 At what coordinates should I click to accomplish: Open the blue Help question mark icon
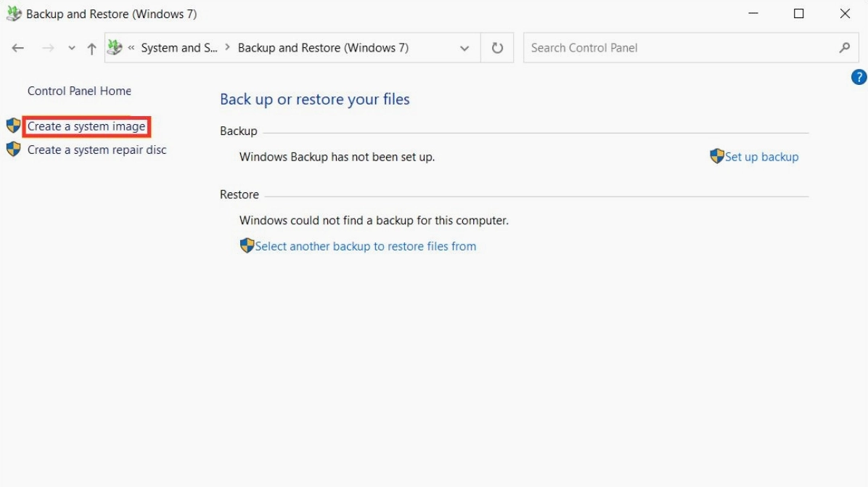(x=859, y=76)
